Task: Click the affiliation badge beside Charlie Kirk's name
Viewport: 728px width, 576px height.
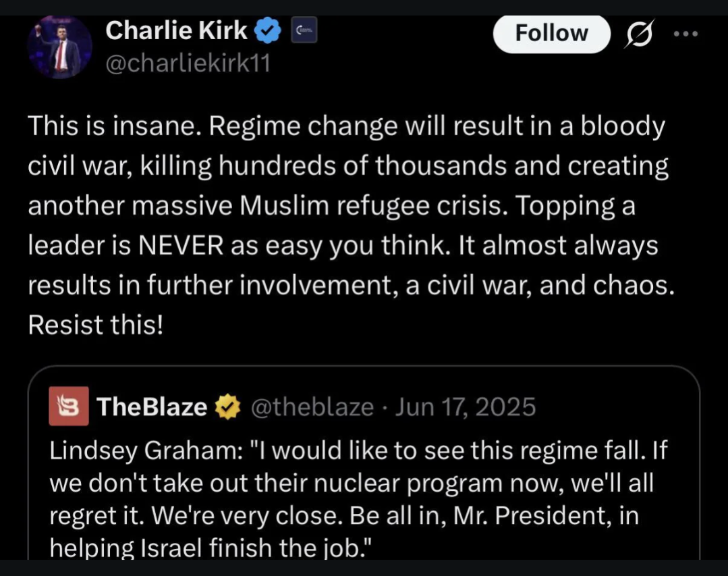Action: click(x=303, y=31)
